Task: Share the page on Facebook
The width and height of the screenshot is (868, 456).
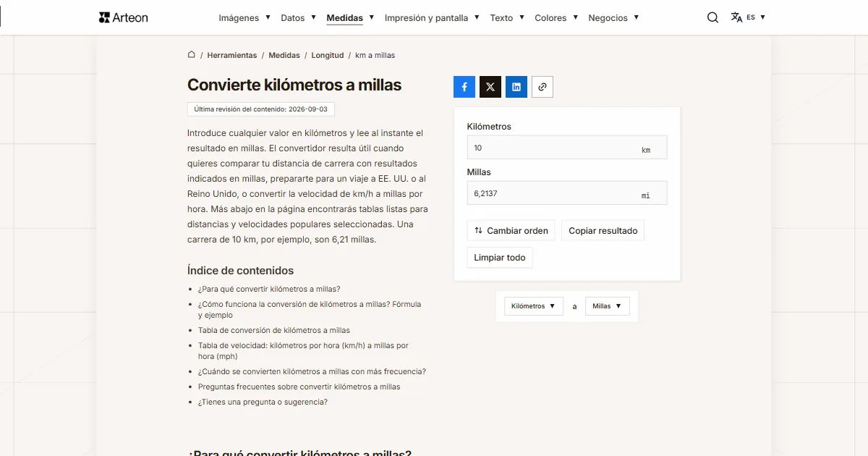Action: click(464, 87)
